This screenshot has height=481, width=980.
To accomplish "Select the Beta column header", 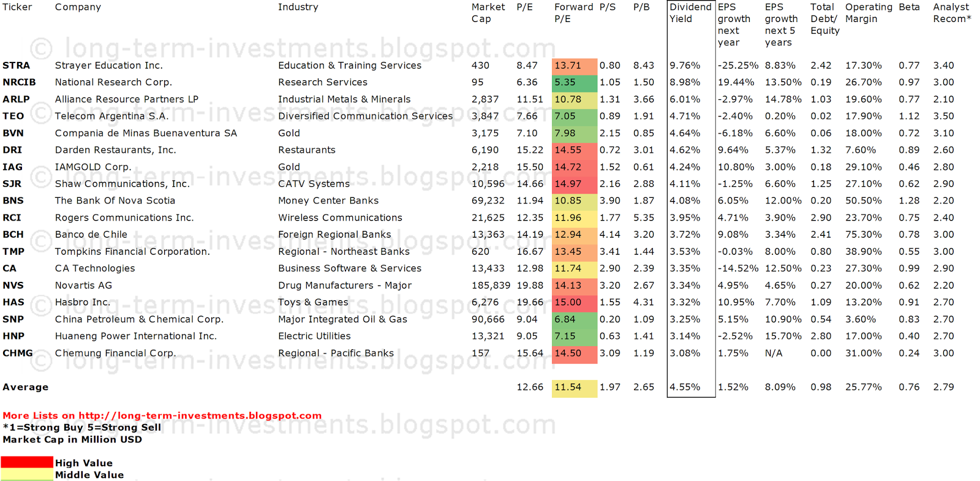I will coord(909,7).
